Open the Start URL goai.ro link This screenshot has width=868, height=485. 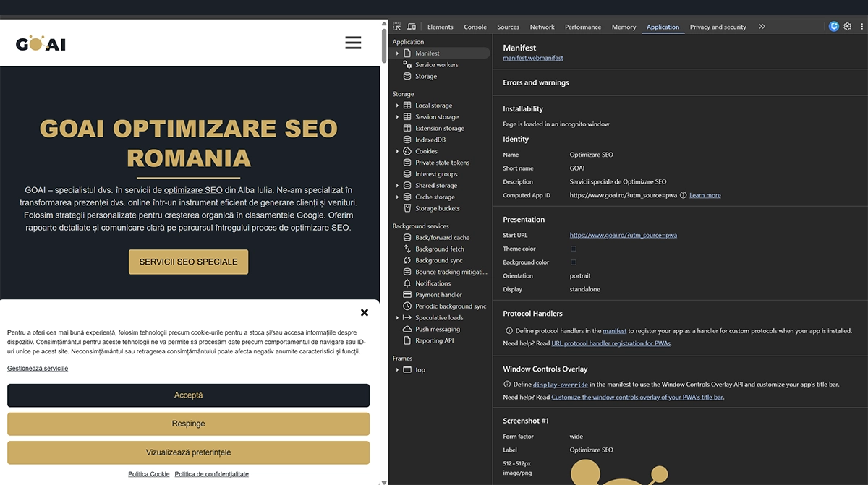[624, 235]
